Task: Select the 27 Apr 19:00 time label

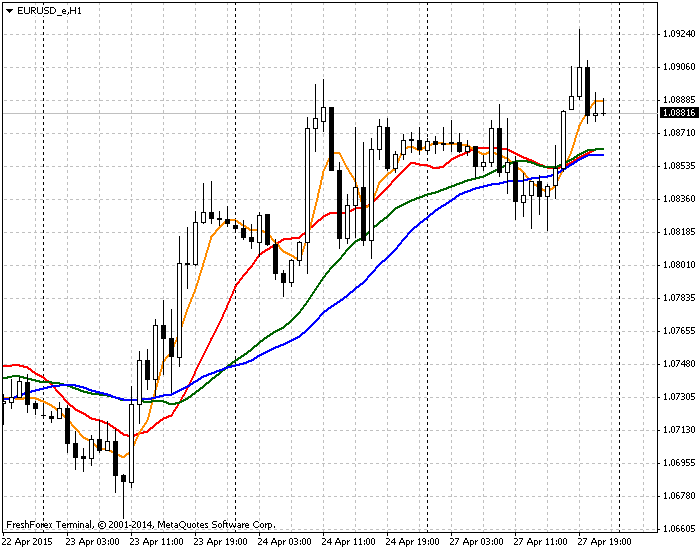Action: tap(604, 542)
